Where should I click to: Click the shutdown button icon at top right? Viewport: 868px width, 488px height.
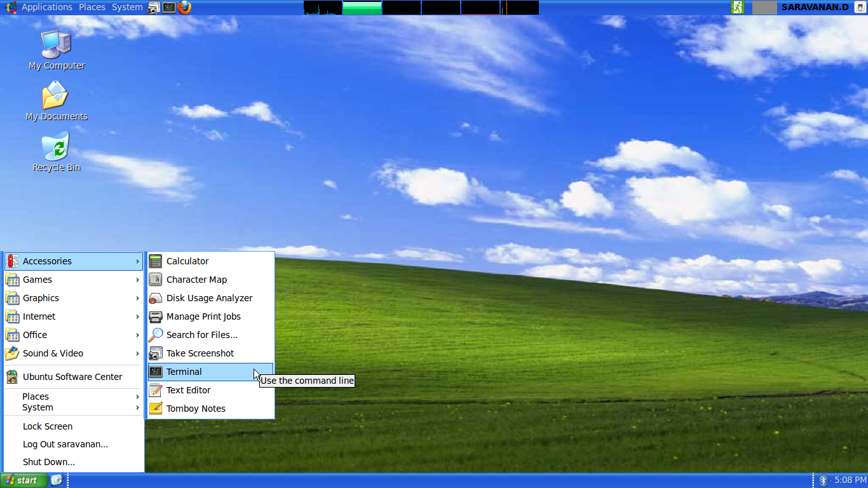[860, 8]
